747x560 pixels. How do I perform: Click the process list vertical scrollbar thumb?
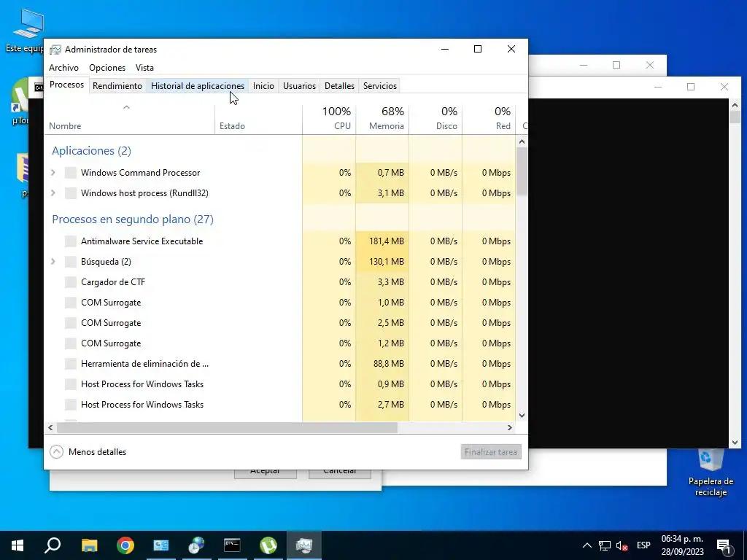(522, 171)
